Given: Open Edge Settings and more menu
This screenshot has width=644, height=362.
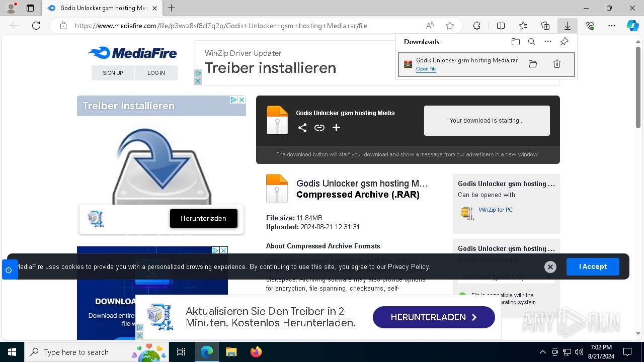Looking at the screenshot, I should [x=612, y=26].
